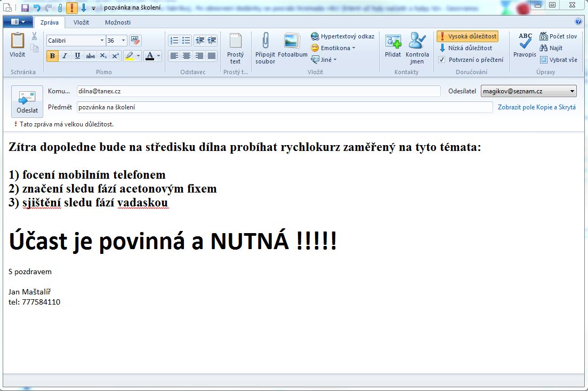Apply italic formatting with the I icon

[65, 56]
